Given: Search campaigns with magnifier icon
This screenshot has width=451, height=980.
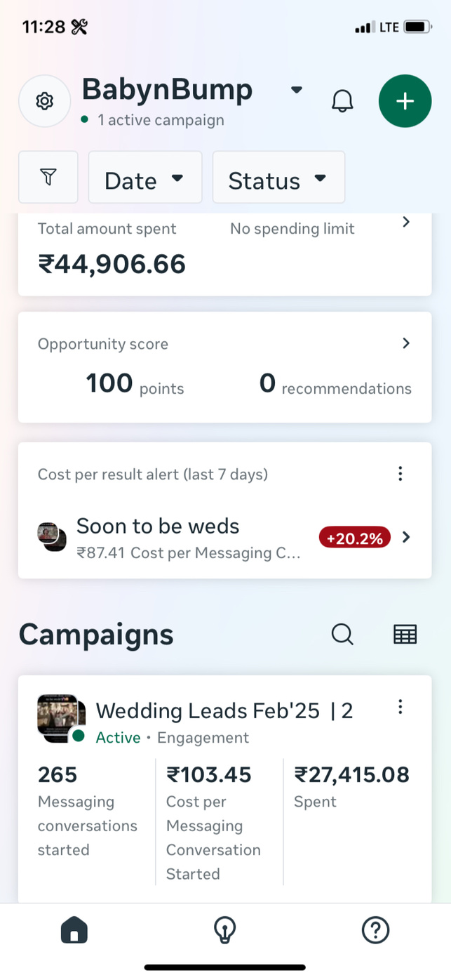Looking at the screenshot, I should pos(342,634).
